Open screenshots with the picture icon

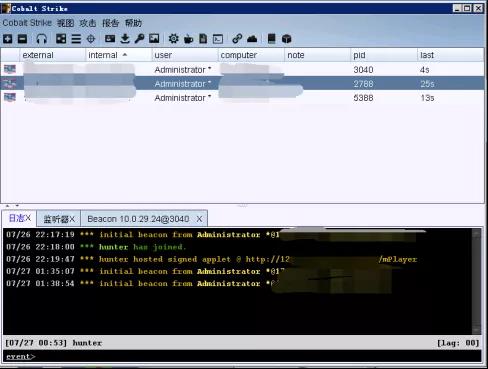pyautogui.click(x=154, y=39)
